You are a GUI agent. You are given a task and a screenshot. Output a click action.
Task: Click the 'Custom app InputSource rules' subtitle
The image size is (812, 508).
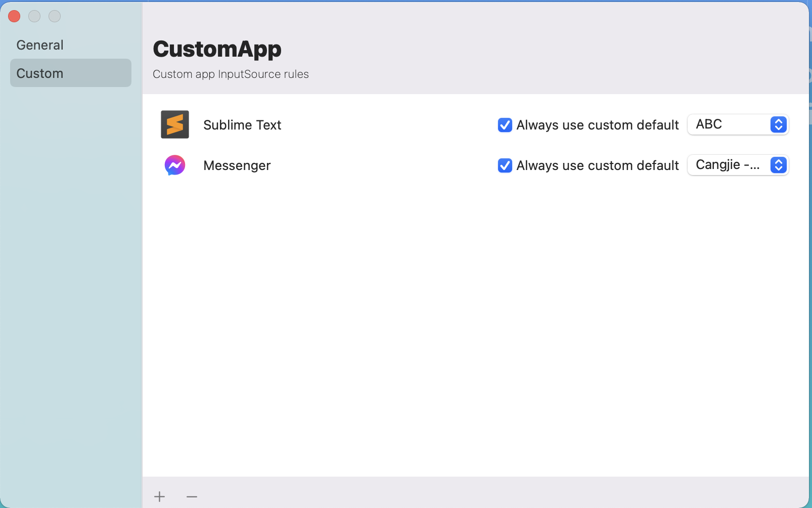tap(231, 74)
